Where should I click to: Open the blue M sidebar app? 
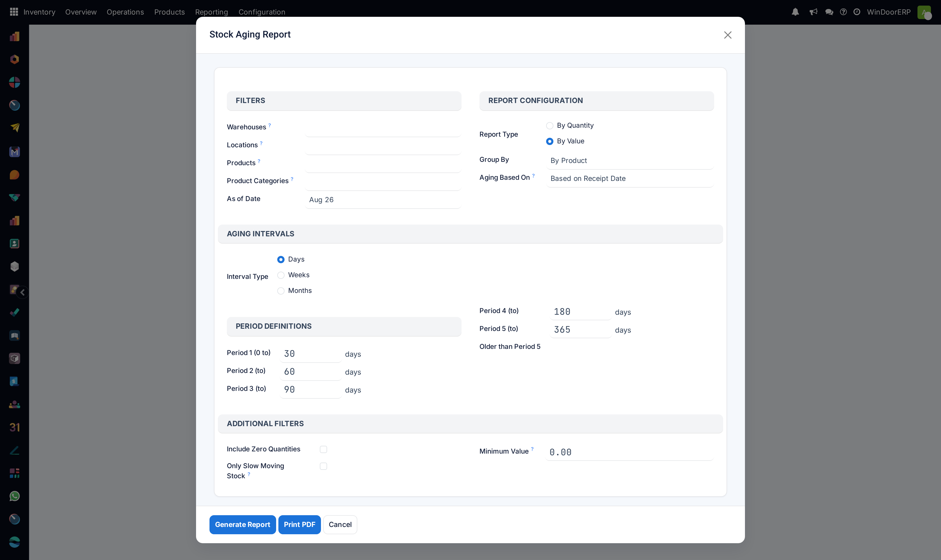click(14, 151)
